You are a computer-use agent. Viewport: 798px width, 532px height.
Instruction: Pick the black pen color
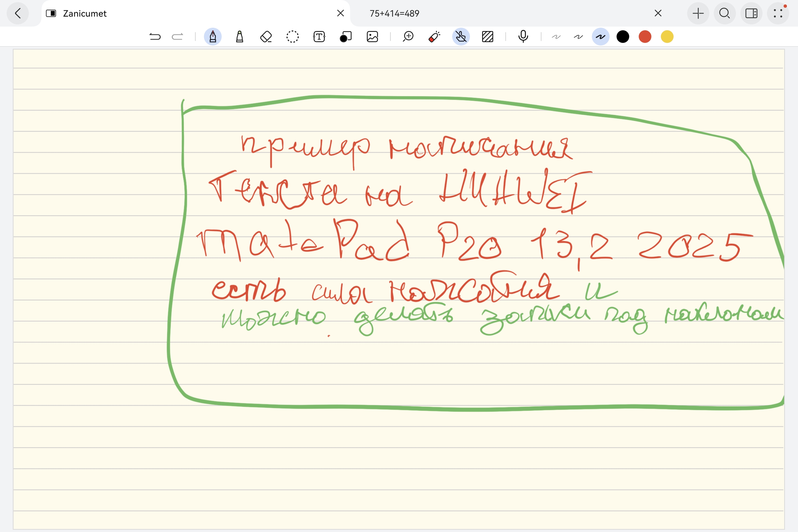tap(623, 37)
